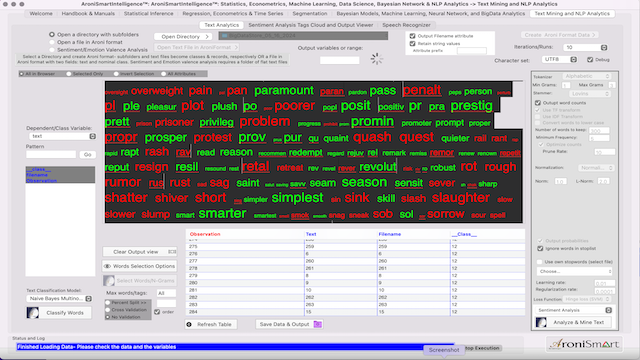The image size is (640, 360).
Task: Click the word 'penalt' in the tag cloud
Action: tap(422, 90)
